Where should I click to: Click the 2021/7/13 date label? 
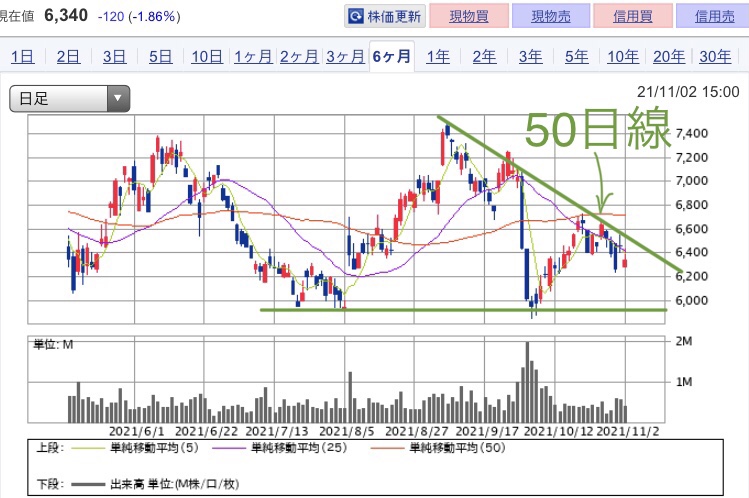coord(277,432)
